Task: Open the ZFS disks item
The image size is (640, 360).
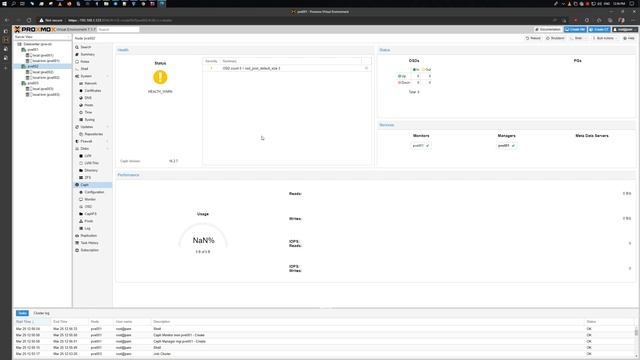Action: [x=93, y=178]
